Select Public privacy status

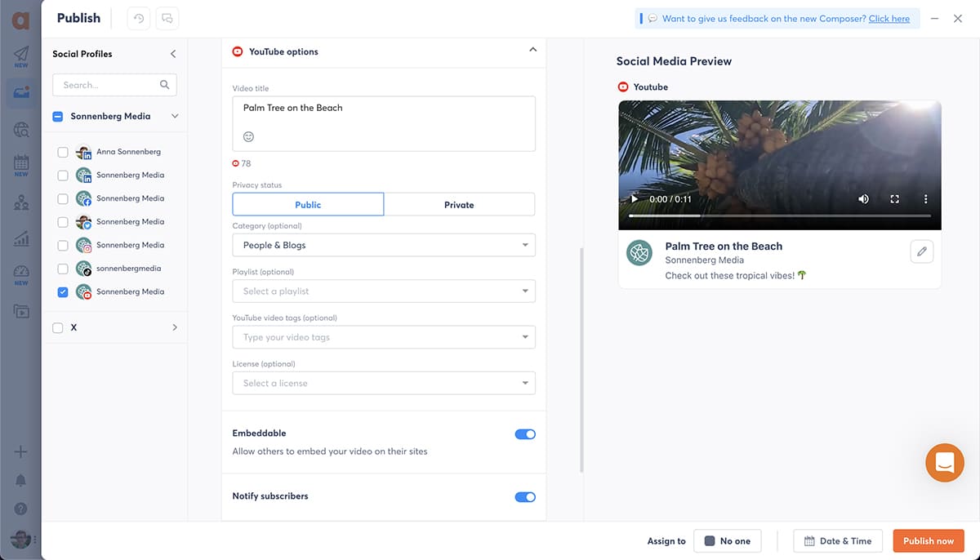[308, 204]
